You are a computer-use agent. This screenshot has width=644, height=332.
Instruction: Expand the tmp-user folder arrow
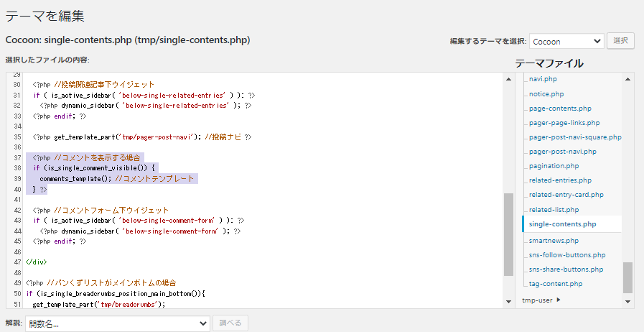[559, 300]
